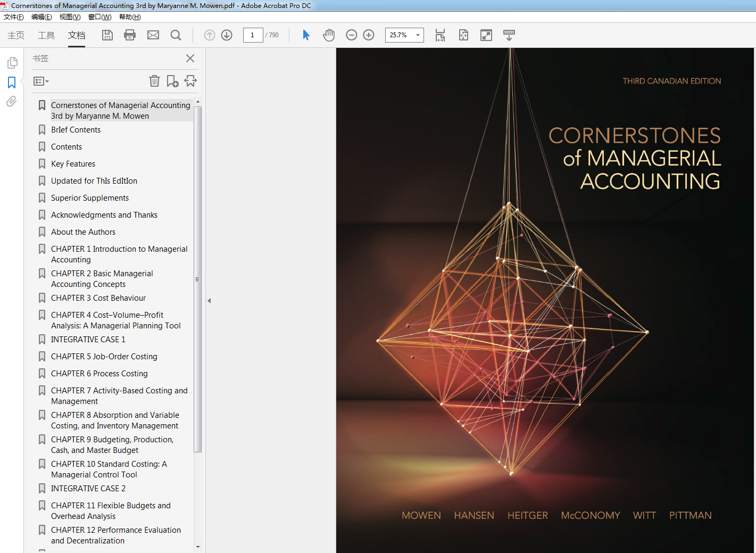The image size is (756, 553).
Task: Go to next page arrow icon
Action: 227,35
